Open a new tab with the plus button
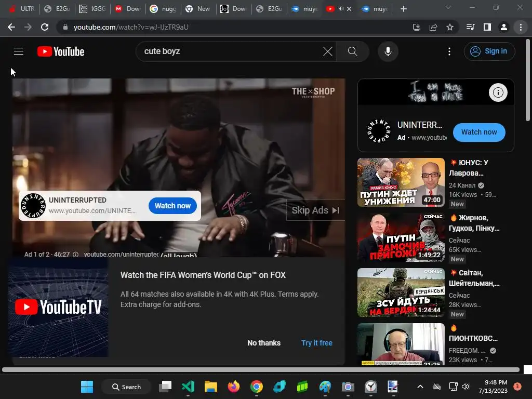The height and width of the screenshot is (399, 532). click(403, 9)
